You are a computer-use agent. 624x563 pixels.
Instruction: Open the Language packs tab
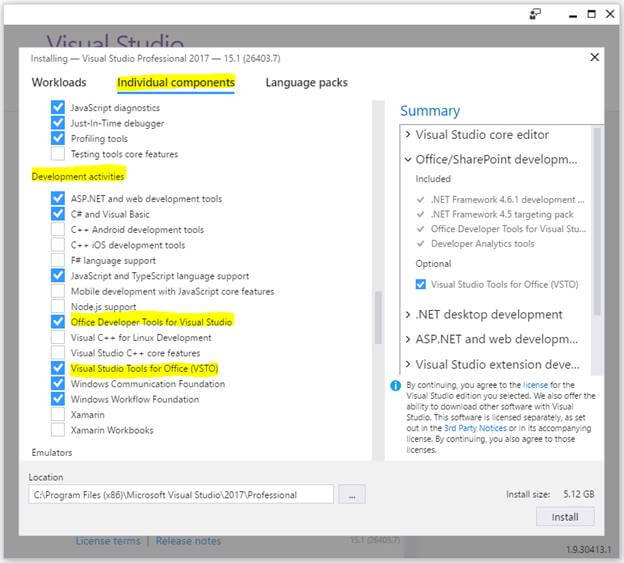coord(306,83)
